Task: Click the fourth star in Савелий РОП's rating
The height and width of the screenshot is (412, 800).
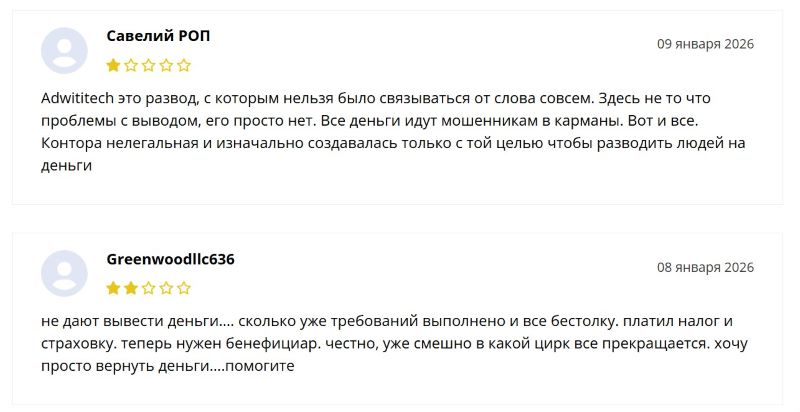Action: point(167,66)
